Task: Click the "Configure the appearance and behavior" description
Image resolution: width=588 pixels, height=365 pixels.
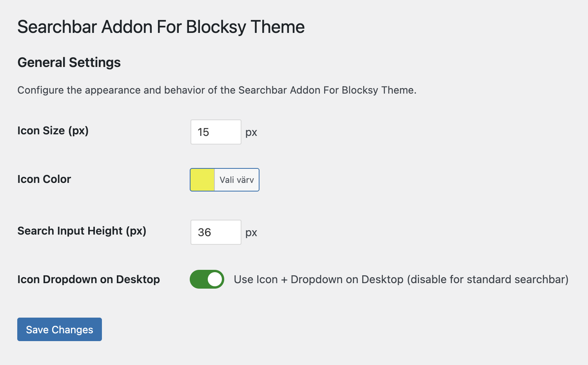Action: click(x=217, y=90)
